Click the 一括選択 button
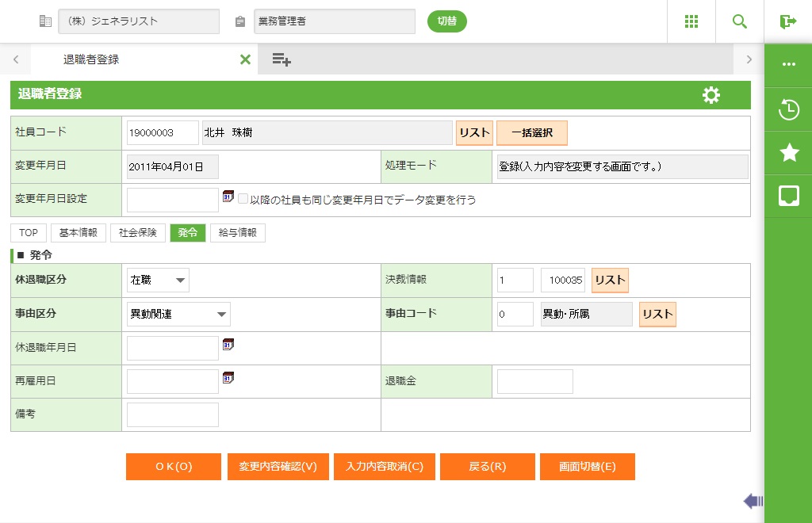The height and width of the screenshot is (523, 812). point(532,133)
